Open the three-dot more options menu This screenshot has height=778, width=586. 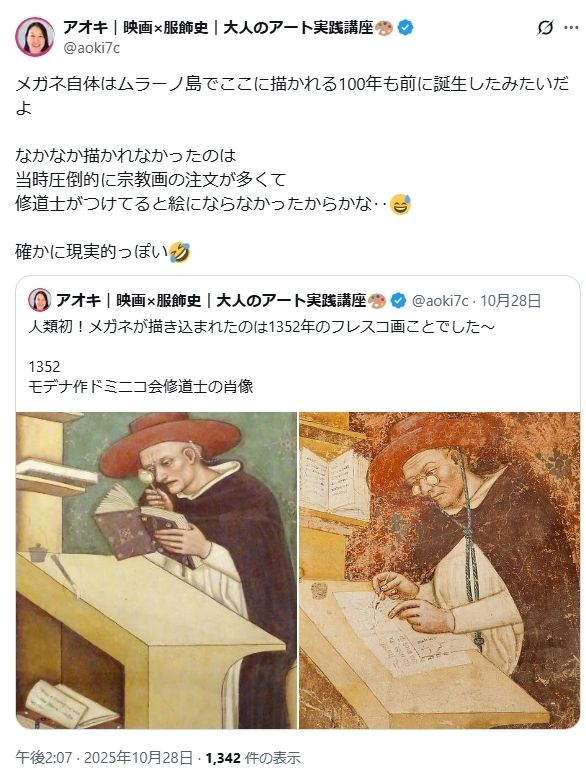(x=571, y=28)
